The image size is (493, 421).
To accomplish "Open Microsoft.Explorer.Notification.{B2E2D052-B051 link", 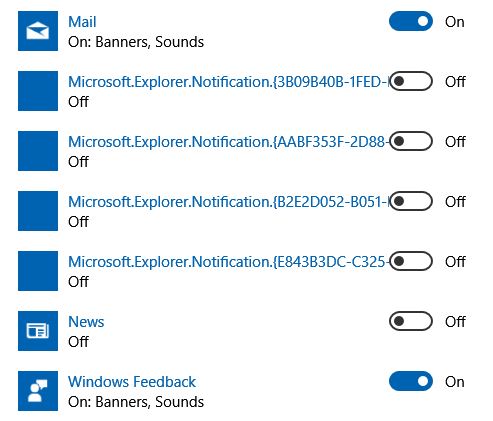I will (228, 202).
